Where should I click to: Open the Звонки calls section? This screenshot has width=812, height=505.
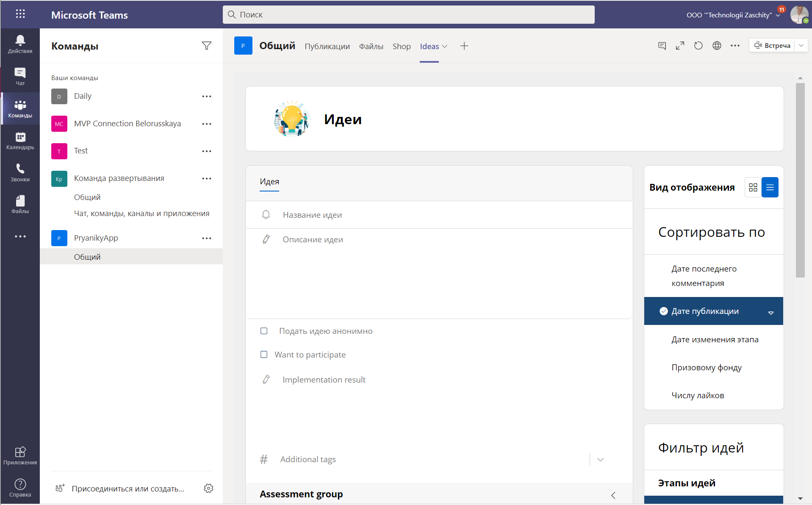[20, 172]
